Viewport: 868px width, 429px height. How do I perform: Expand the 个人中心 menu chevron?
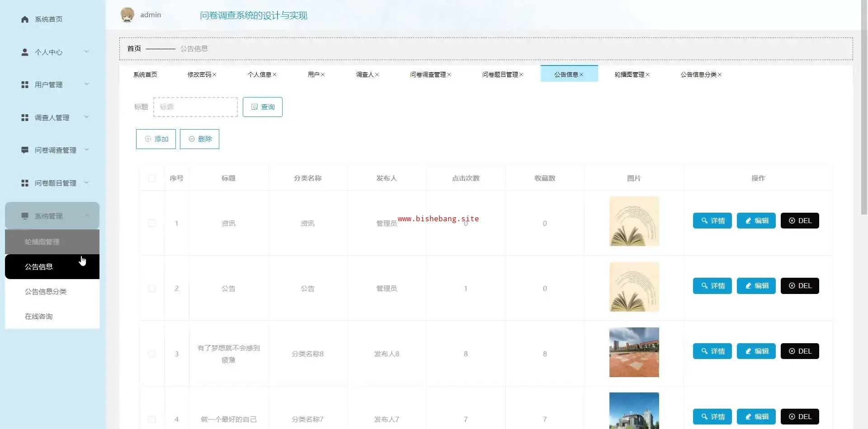coord(87,52)
